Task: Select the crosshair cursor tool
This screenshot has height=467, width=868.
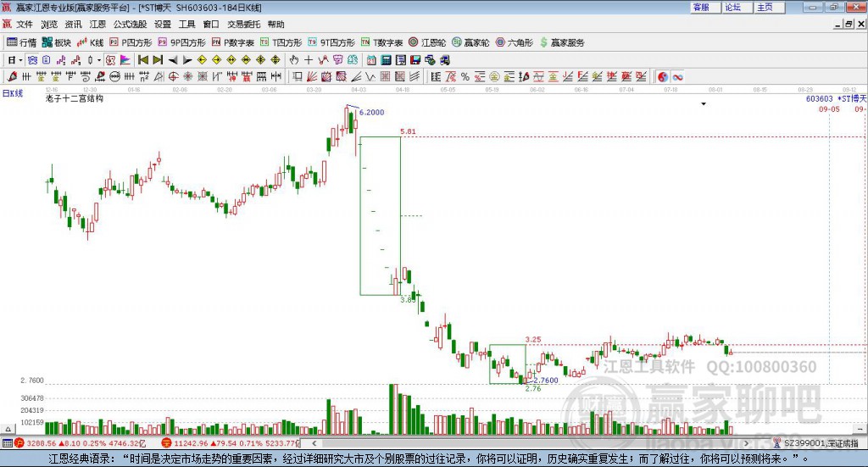Action: 309,60
